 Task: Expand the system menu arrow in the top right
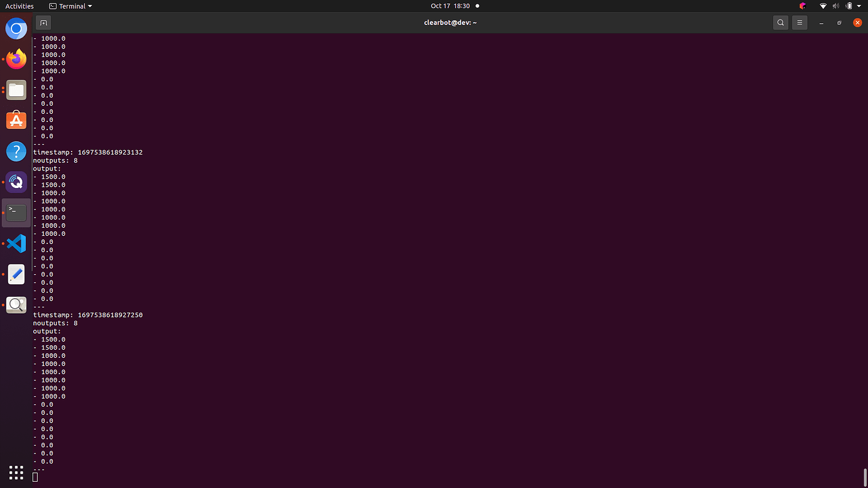859,6
